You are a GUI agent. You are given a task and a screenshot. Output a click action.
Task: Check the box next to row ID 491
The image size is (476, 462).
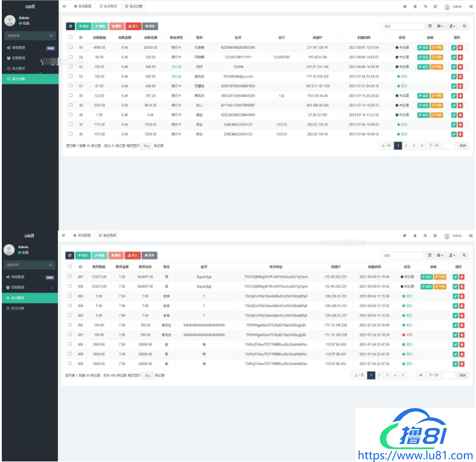click(x=70, y=335)
